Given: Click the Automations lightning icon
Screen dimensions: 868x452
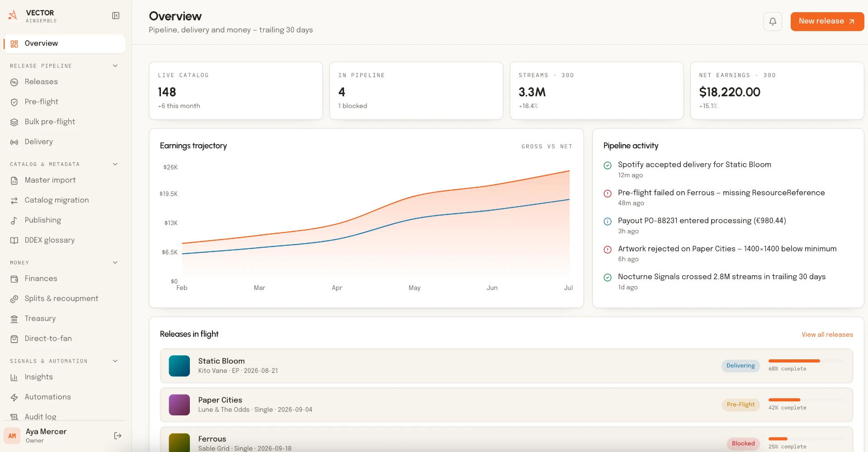Looking at the screenshot, I should (x=14, y=397).
